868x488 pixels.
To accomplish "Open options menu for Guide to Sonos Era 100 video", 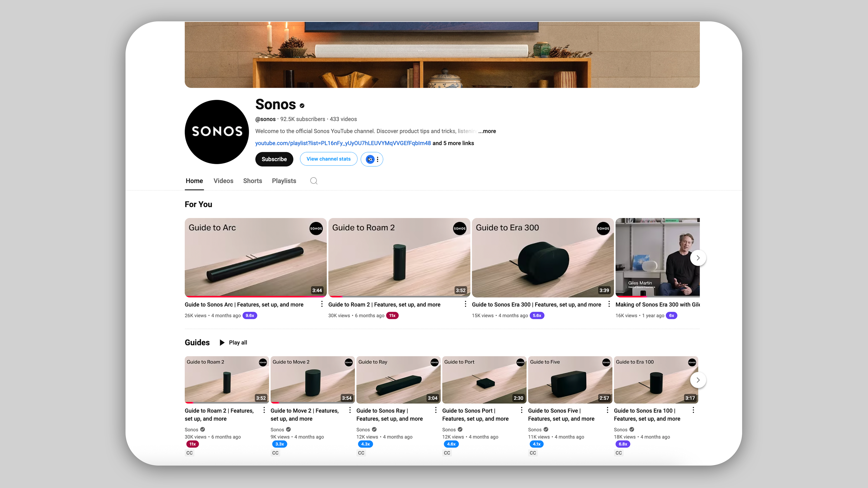I will coord(693,410).
